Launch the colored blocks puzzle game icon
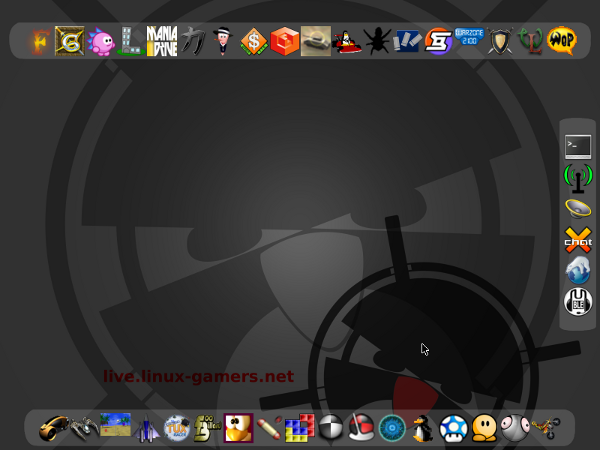 click(x=300, y=428)
